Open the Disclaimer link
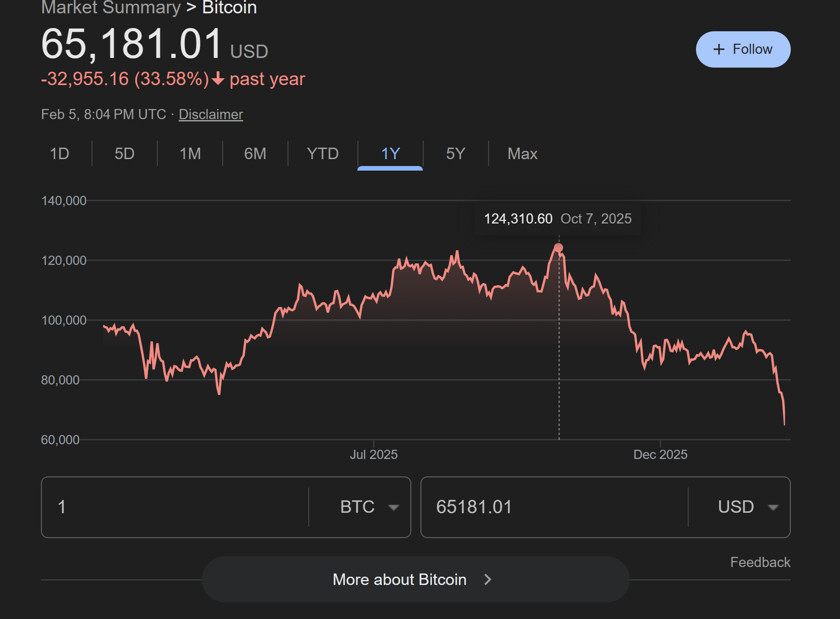 point(211,115)
